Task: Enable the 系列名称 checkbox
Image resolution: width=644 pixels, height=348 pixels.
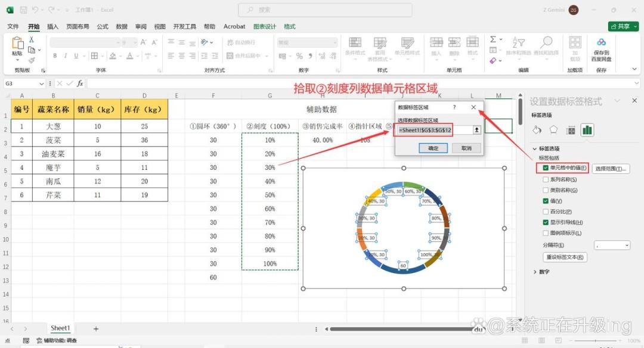Action: click(x=546, y=179)
